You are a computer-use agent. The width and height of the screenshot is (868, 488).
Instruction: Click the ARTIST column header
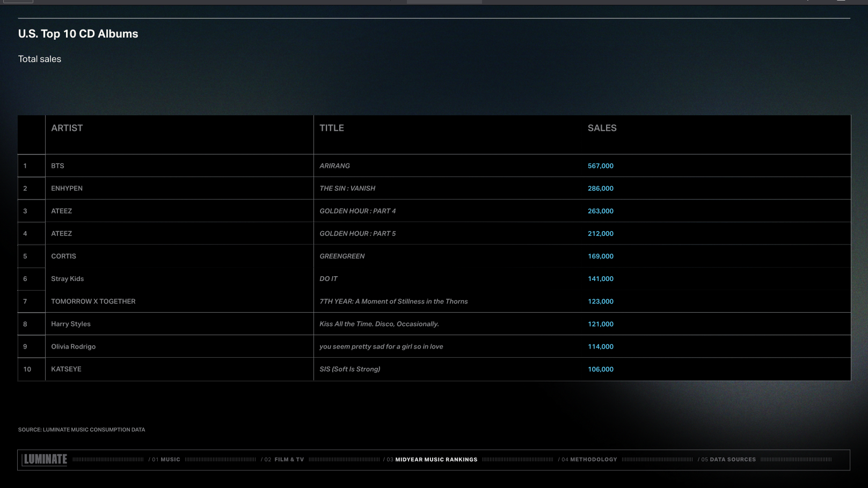point(67,128)
